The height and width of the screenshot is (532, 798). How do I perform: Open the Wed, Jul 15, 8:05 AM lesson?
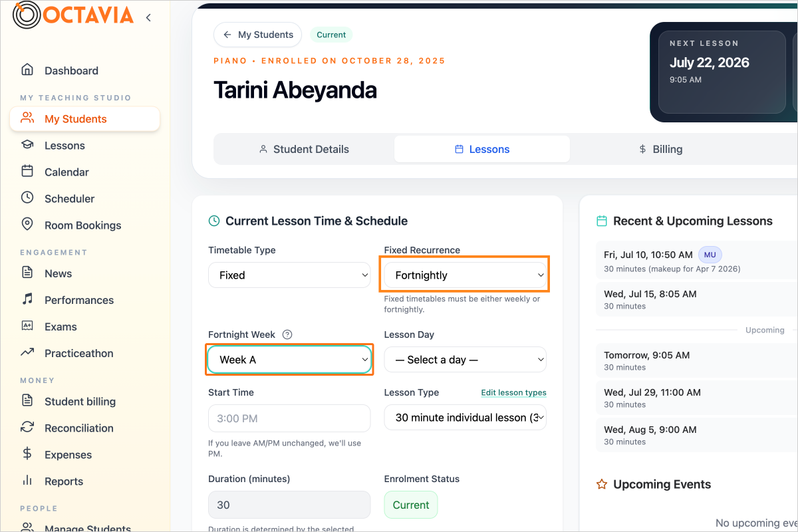[697, 300]
